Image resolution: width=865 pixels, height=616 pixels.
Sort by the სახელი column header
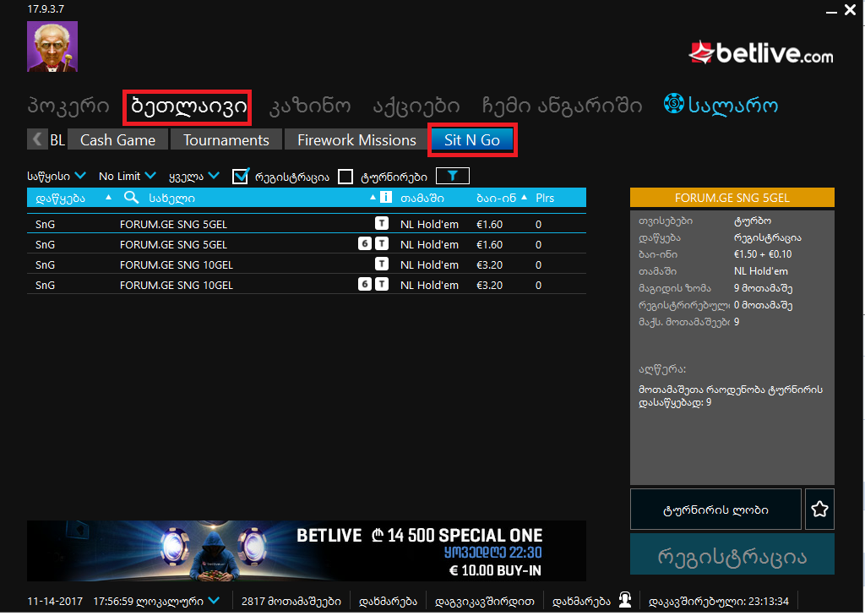click(x=171, y=199)
